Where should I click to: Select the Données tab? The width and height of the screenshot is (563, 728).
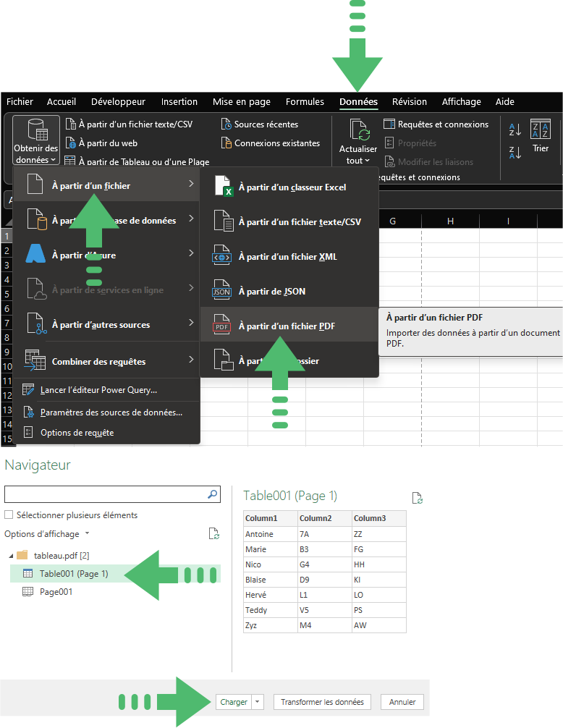(358, 102)
